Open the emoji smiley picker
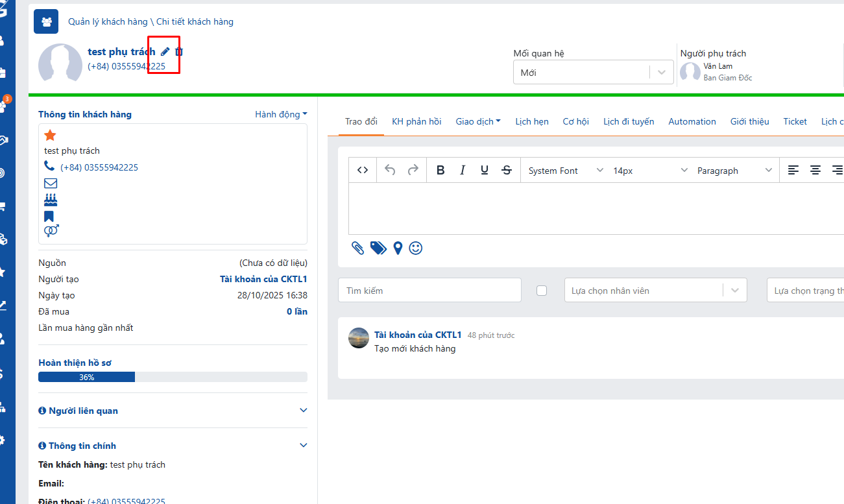The image size is (844, 504). coord(416,248)
